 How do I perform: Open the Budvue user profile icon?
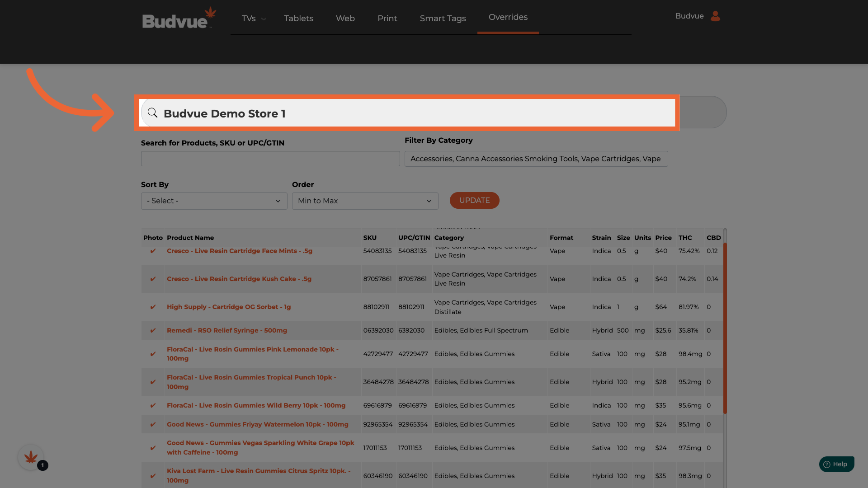(715, 16)
